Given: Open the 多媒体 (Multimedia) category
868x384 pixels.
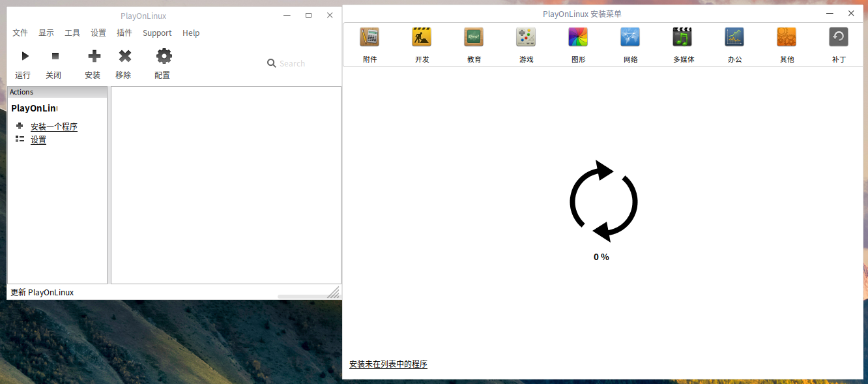Looking at the screenshot, I should 683,44.
